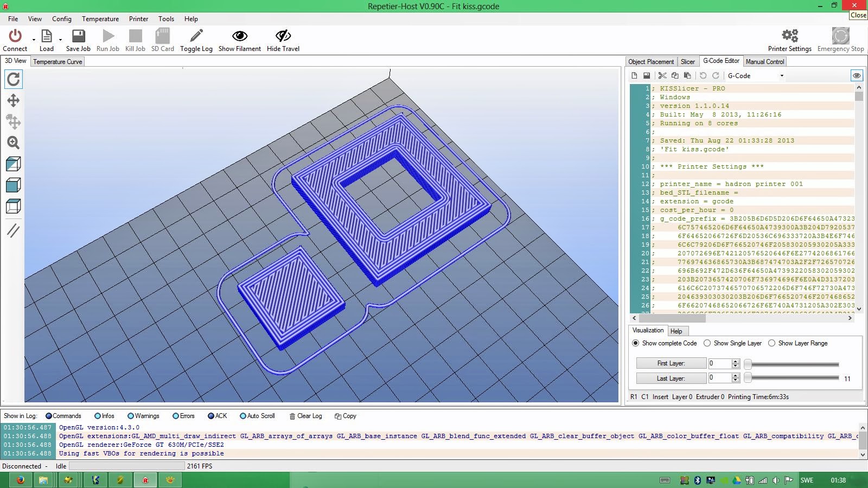The height and width of the screenshot is (488, 868).
Task: Click the Last Layer slider handle
Action: coord(748,378)
